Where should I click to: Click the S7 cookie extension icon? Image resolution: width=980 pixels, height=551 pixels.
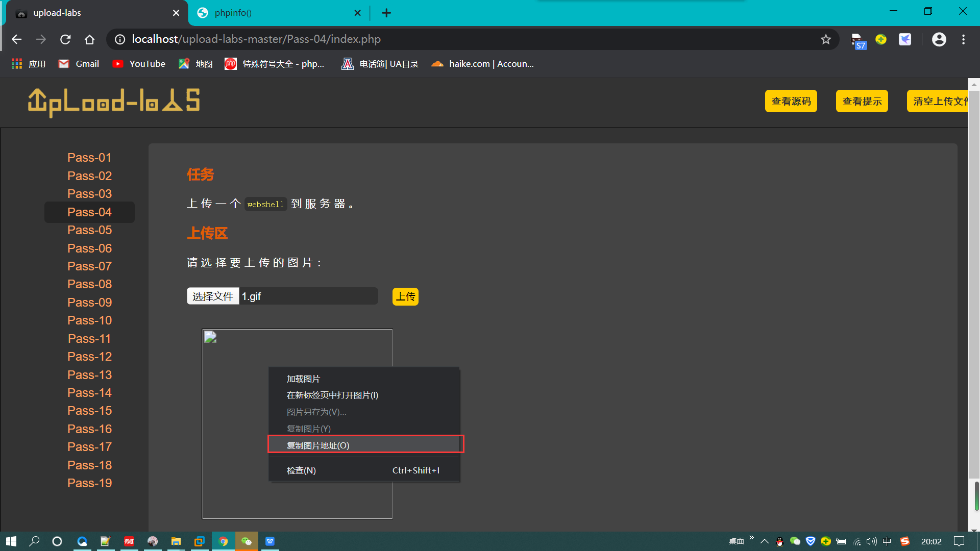[857, 38]
